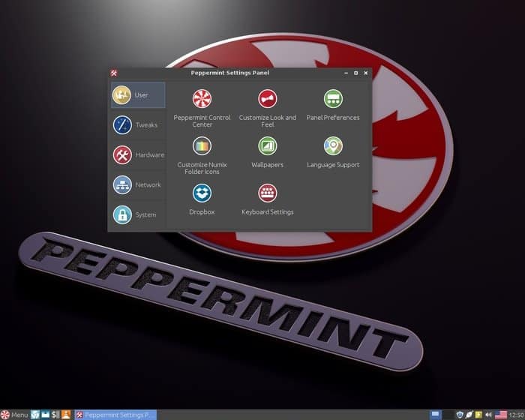Viewport: 525px width, 420px height.
Task: Click the tools icon in the window title bar
Action: (114, 73)
